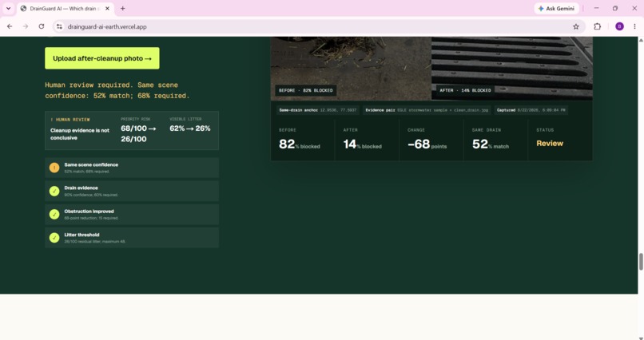
Task: Click the -68 points change value
Action: click(427, 144)
